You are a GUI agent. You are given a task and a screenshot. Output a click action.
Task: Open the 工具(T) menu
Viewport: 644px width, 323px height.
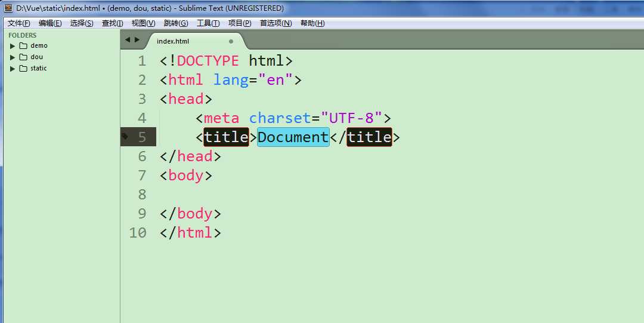208,23
